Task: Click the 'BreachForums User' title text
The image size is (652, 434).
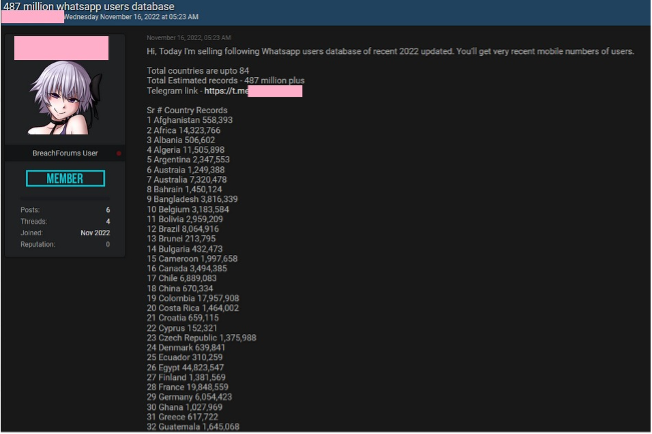Action: tap(63, 153)
